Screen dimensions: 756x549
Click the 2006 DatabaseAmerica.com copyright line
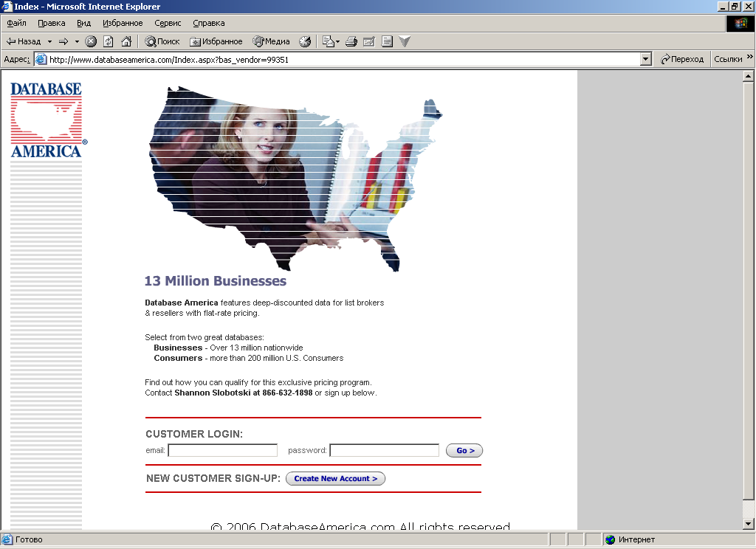pyautogui.click(x=360, y=526)
